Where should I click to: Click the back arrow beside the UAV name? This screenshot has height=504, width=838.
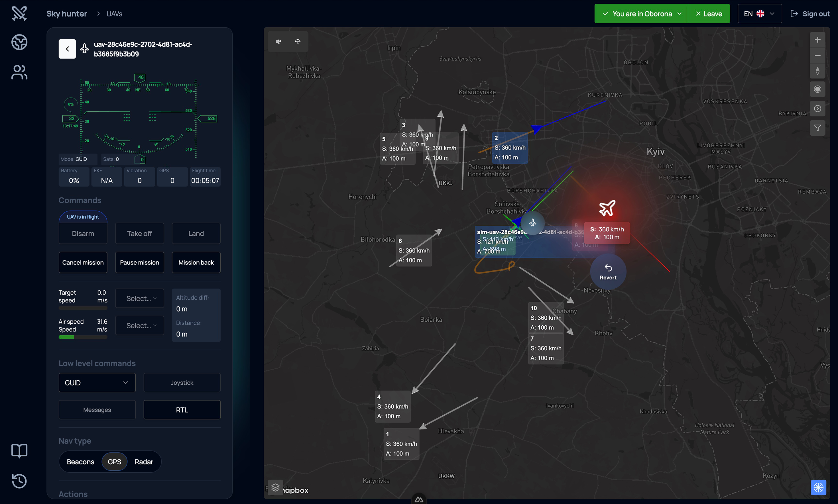[67, 49]
